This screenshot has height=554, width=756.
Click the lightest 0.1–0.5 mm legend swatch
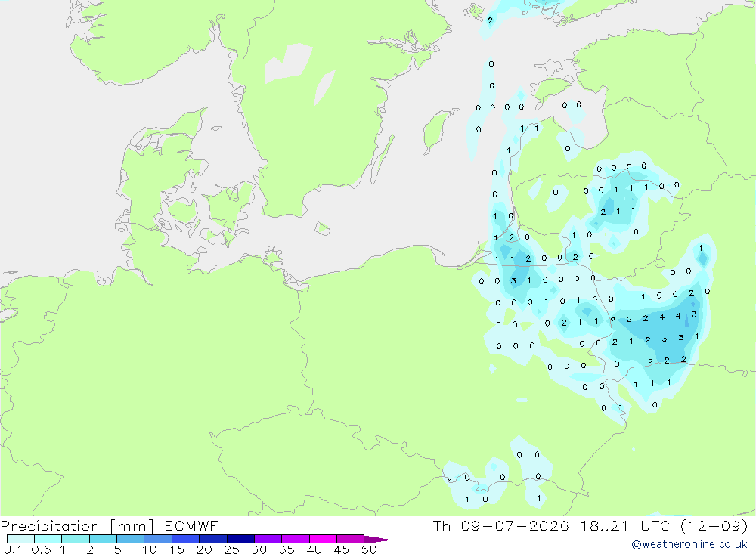[20, 539]
